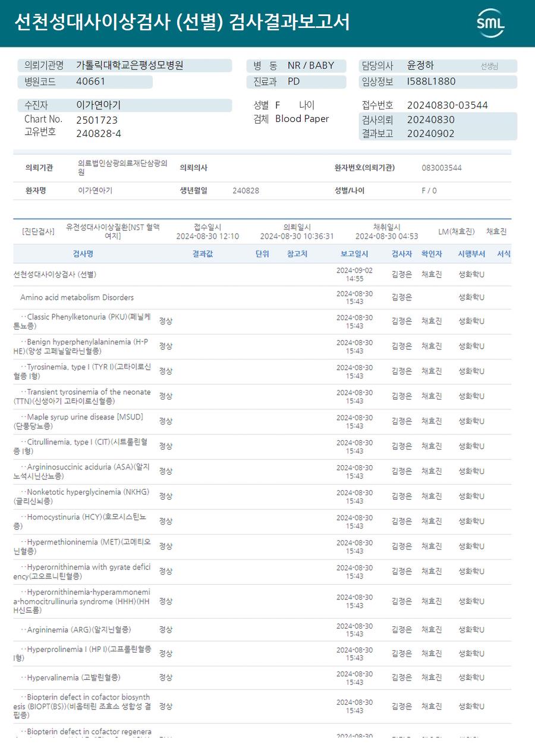Image resolution: width=535 pixels, height=756 pixels.
Task: Click the 'Homocystinuria (HCY)' test name
Action: 80,521
